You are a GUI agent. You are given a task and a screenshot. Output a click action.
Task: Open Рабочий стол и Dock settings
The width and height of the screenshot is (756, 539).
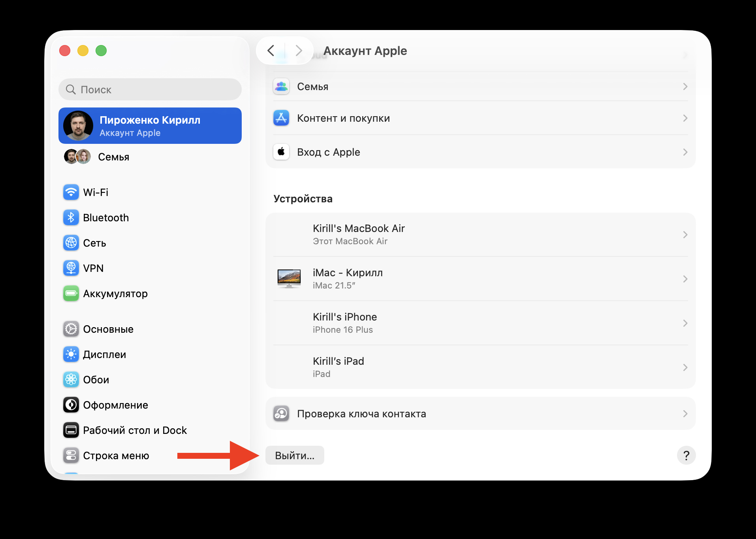click(x=135, y=430)
